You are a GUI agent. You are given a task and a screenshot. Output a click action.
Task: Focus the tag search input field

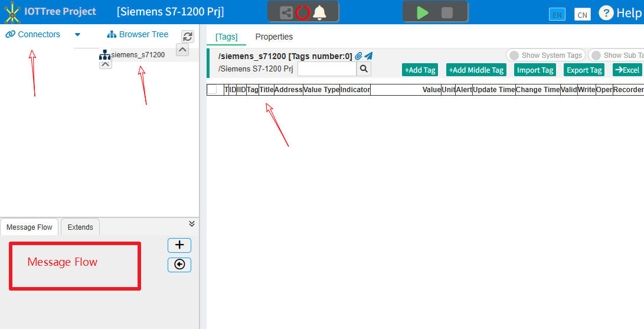[x=327, y=69]
